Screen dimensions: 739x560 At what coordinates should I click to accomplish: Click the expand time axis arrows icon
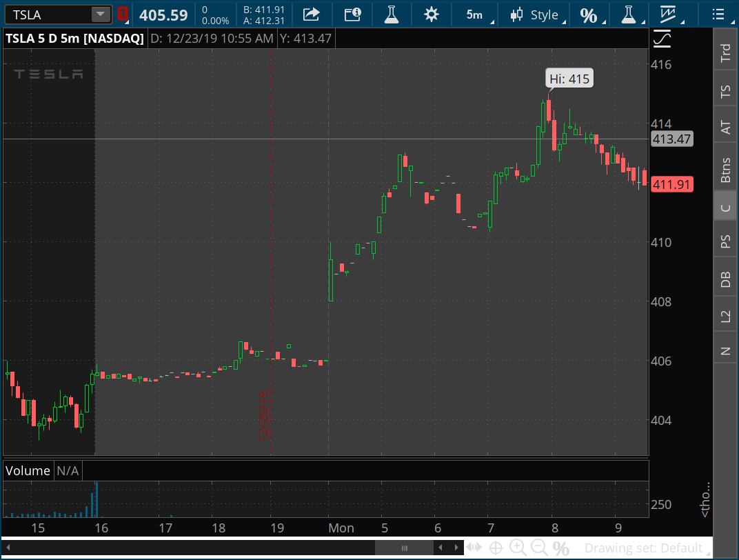coord(474,548)
